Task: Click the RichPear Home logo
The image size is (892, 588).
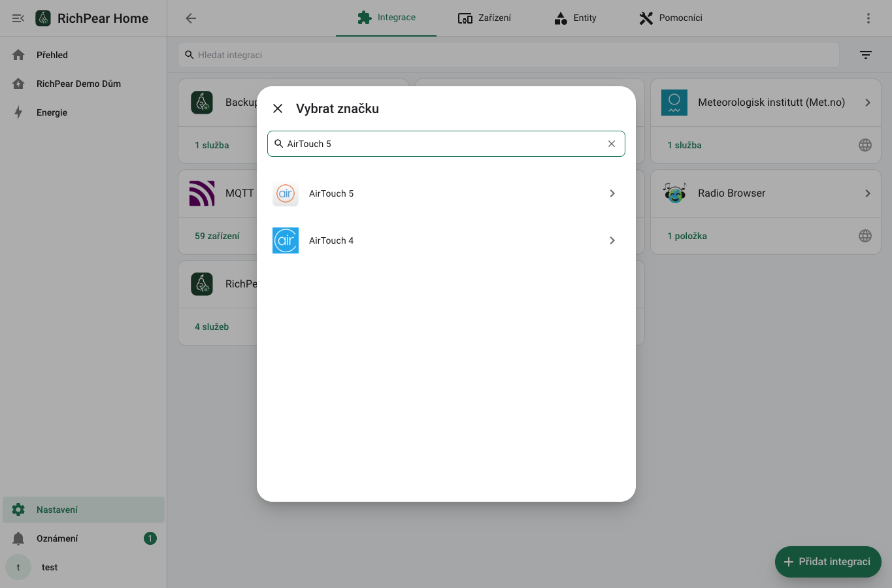Action: [43, 18]
